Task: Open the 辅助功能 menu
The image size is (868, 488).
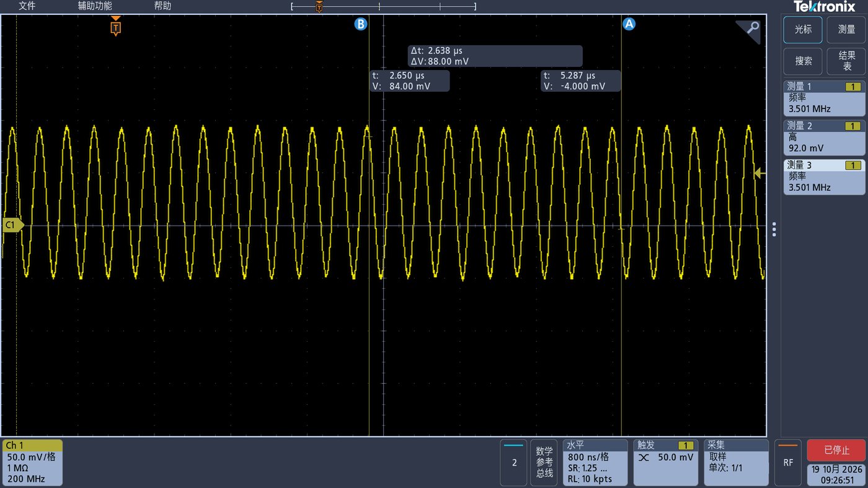Action: tap(95, 6)
